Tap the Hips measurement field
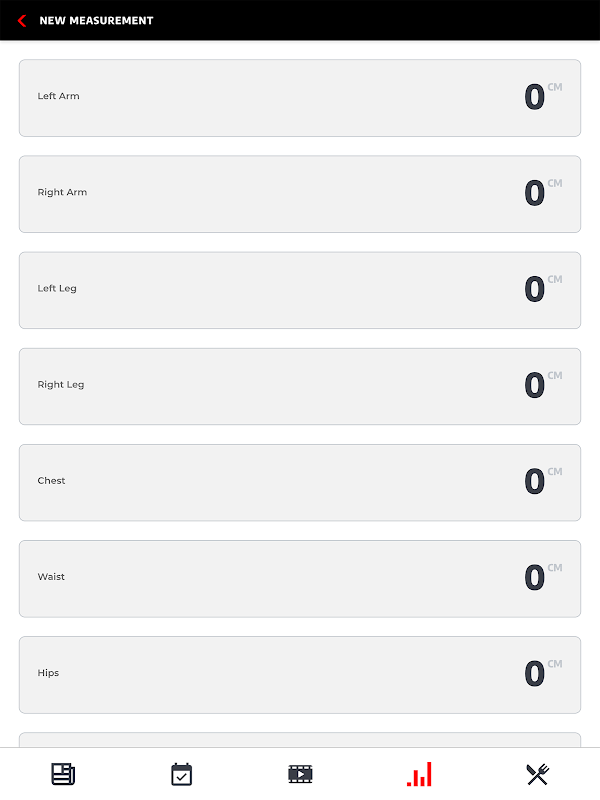The width and height of the screenshot is (600, 800). 300,674
